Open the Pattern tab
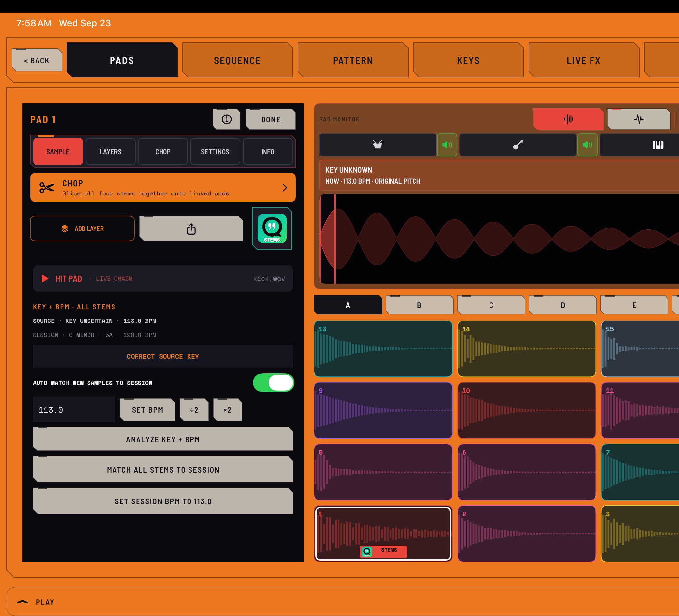The width and height of the screenshot is (679, 616). (353, 60)
